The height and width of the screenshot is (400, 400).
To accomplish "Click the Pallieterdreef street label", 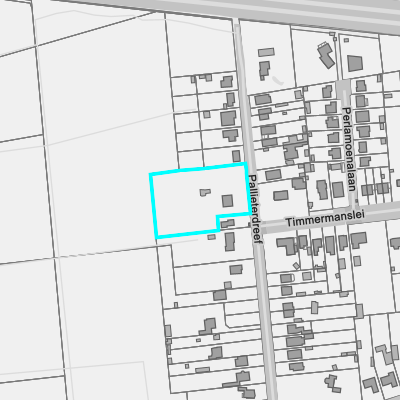I will tap(256, 209).
